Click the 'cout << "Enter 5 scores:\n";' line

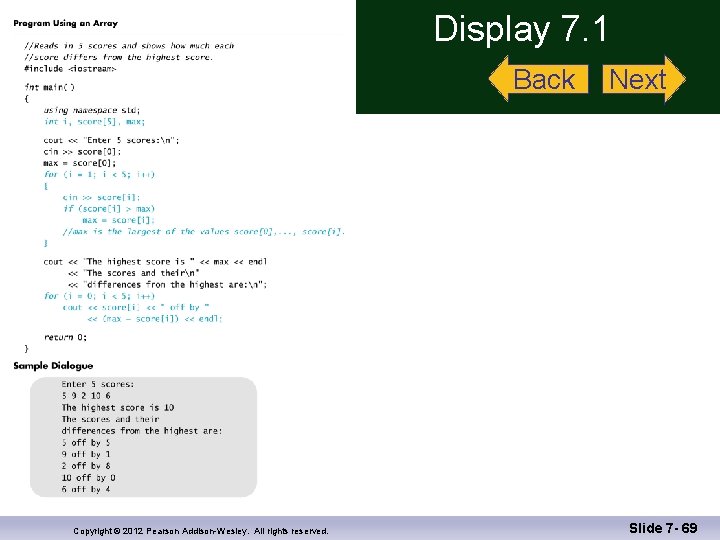click(112, 140)
